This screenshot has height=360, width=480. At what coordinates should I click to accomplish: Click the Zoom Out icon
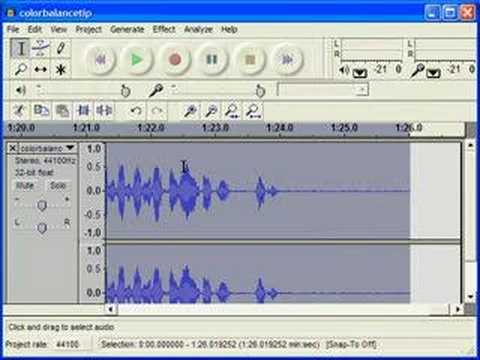pos(211,111)
